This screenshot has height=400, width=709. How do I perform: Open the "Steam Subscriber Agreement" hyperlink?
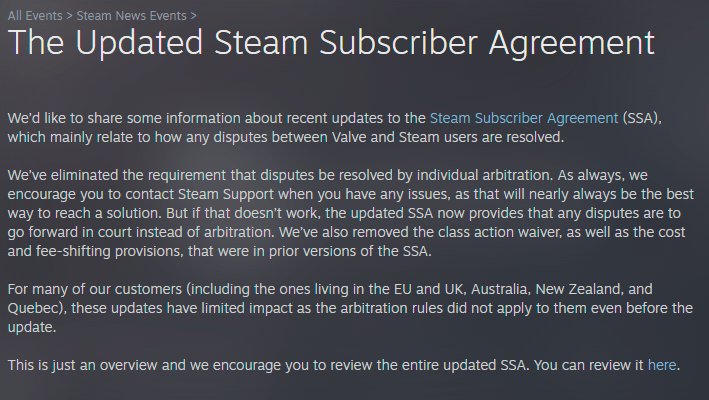pyautogui.click(x=523, y=117)
